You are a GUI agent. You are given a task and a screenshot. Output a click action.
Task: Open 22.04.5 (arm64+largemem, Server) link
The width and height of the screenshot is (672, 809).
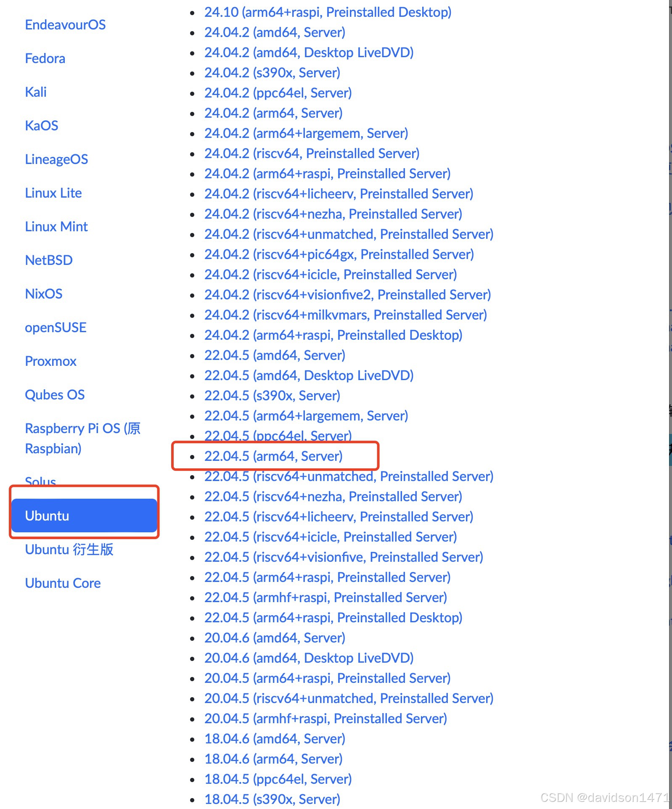point(306,416)
